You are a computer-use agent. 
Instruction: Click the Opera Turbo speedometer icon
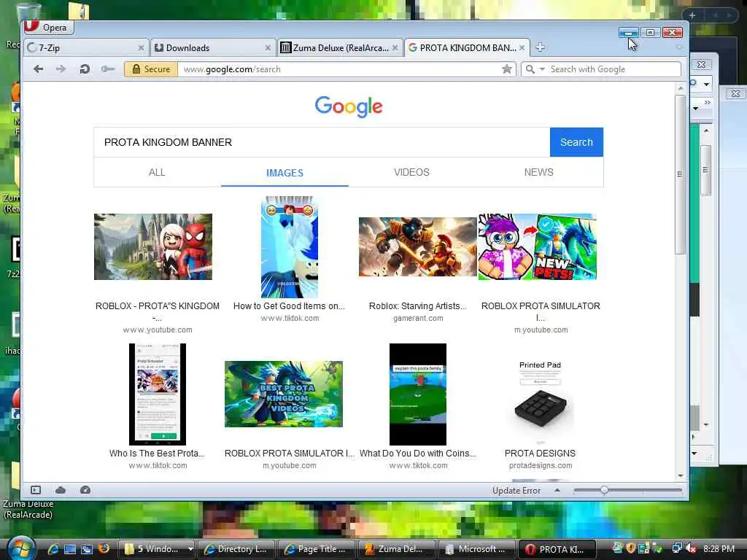point(85,490)
